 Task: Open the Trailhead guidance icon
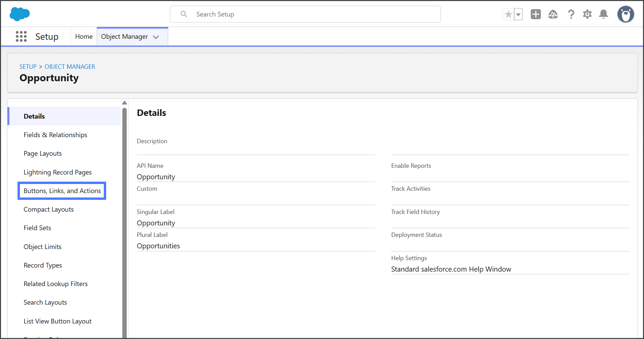[x=553, y=14]
